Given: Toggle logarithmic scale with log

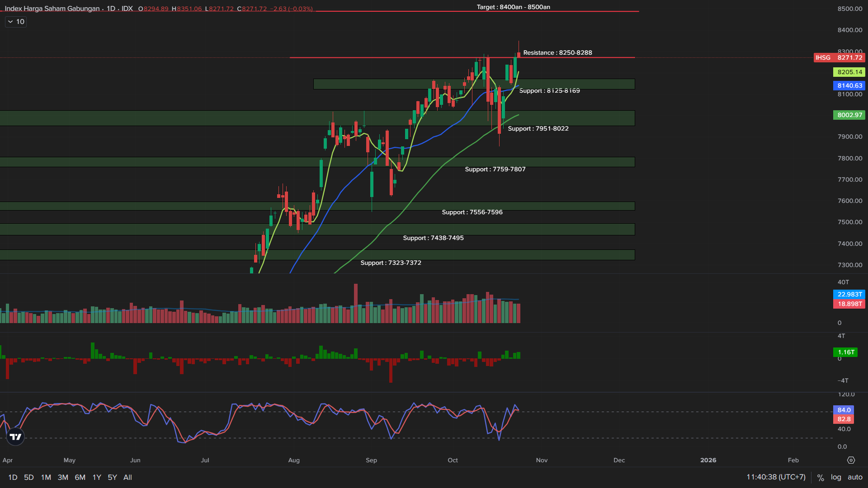Looking at the screenshot, I should (x=836, y=477).
